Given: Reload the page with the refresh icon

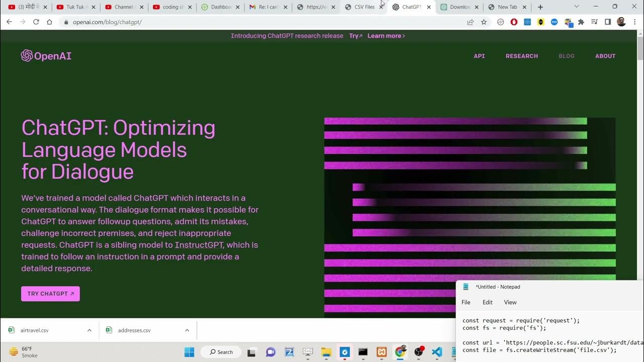Looking at the screenshot, I should click(36, 22).
